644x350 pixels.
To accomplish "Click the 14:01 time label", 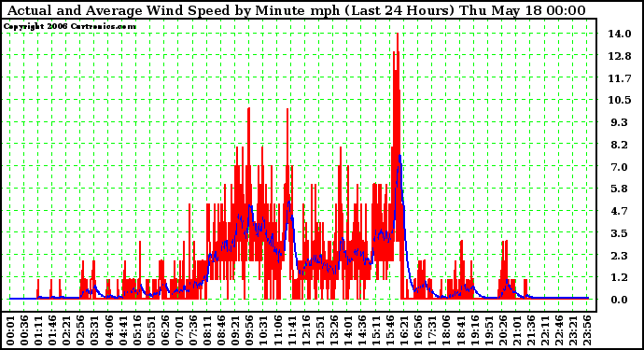I will pyautogui.click(x=348, y=330).
